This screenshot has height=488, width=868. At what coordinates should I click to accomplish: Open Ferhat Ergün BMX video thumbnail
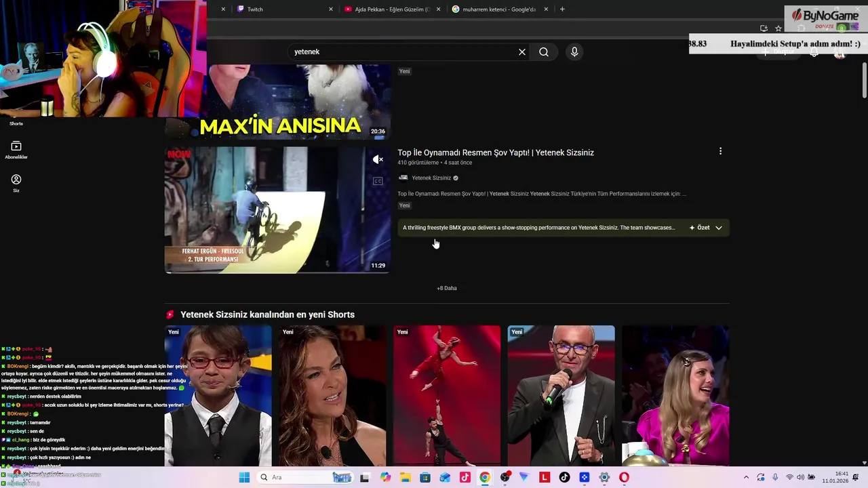click(277, 210)
